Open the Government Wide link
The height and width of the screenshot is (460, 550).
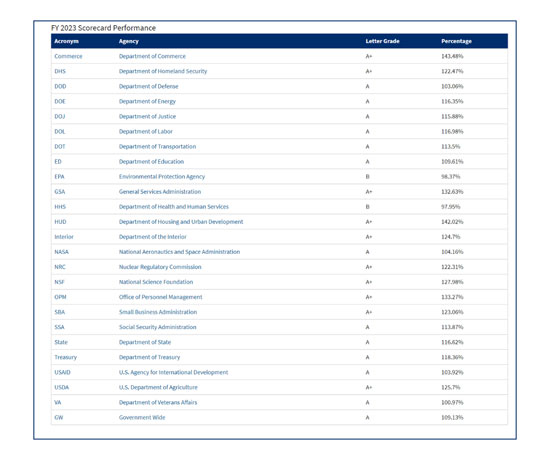(142, 418)
